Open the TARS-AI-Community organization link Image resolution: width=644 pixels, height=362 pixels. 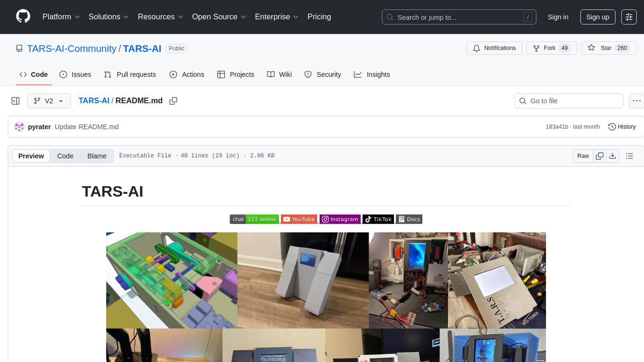click(72, 48)
